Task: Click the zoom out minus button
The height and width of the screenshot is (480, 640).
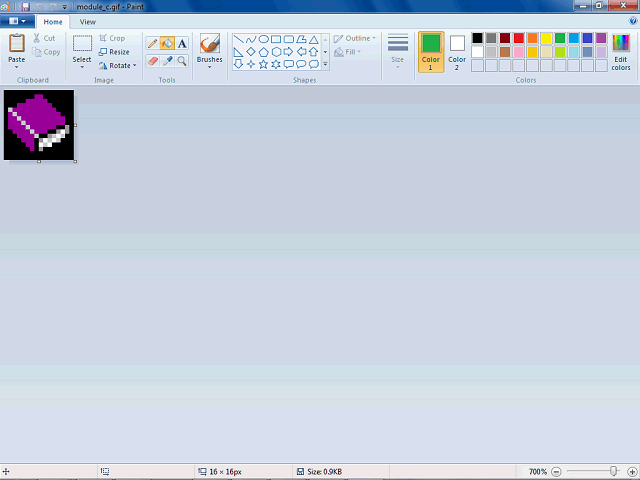Action: 556,472
